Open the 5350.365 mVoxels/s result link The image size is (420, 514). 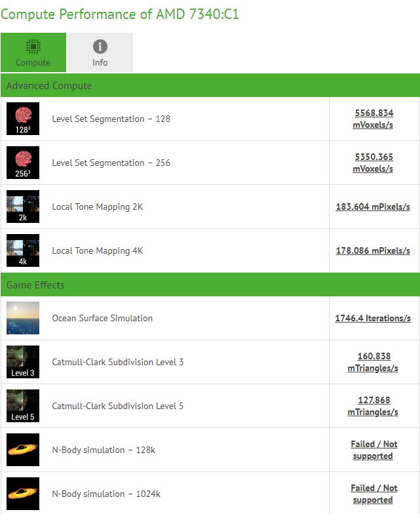pyautogui.click(x=373, y=163)
